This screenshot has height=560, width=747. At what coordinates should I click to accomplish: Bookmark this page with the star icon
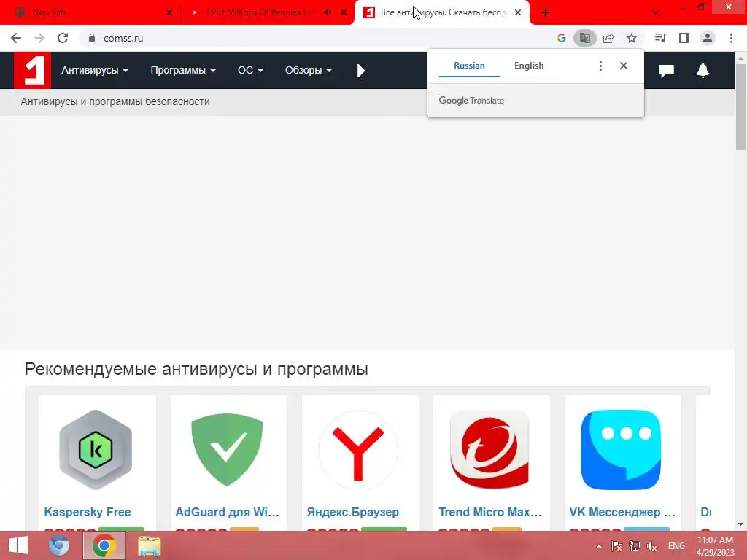(x=632, y=38)
